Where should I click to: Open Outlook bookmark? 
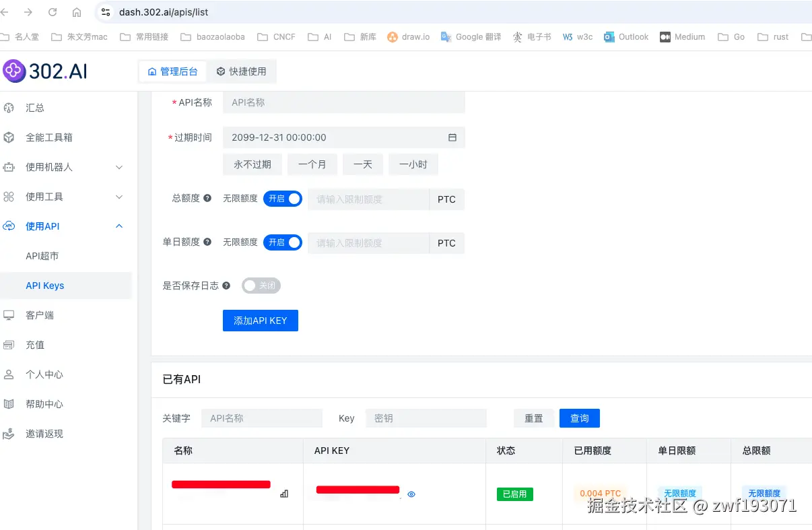(627, 37)
